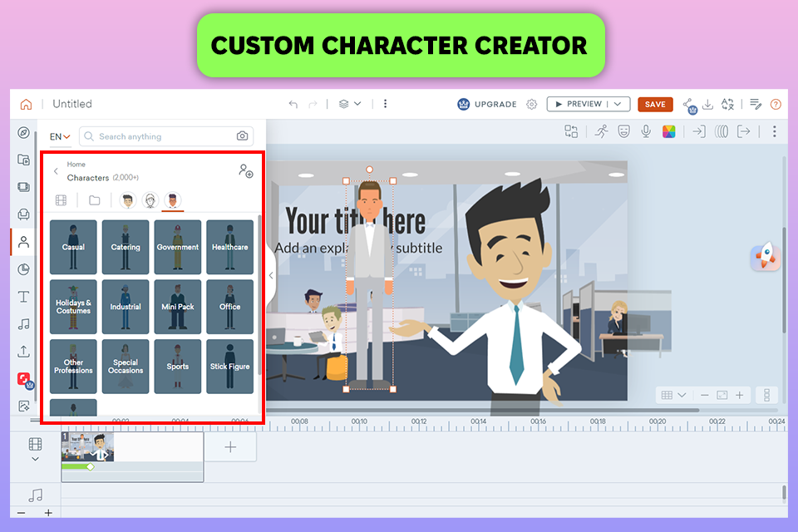Open the Other Professions category
Screen dimensions: 798x532
point(73,367)
